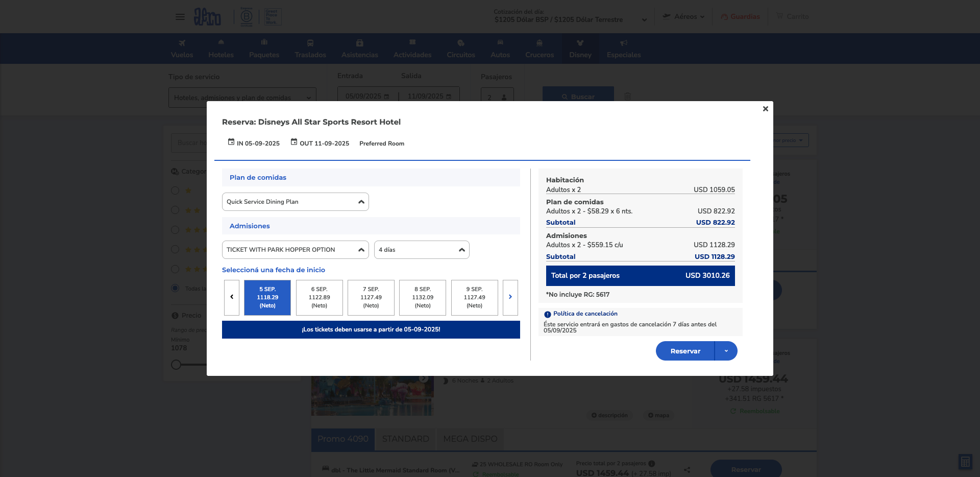The height and width of the screenshot is (477, 980).
Task: Open the Hoteles tab
Action: (x=221, y=49)
